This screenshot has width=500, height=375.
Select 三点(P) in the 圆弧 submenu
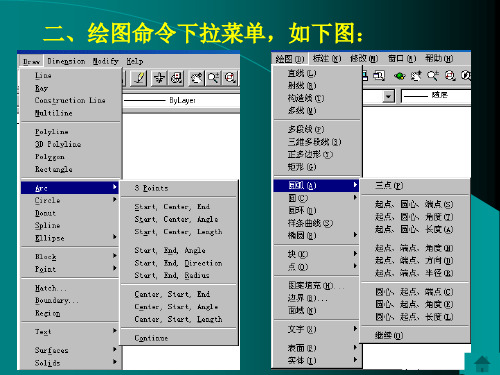pyautogui.click(x=415, y=185)
